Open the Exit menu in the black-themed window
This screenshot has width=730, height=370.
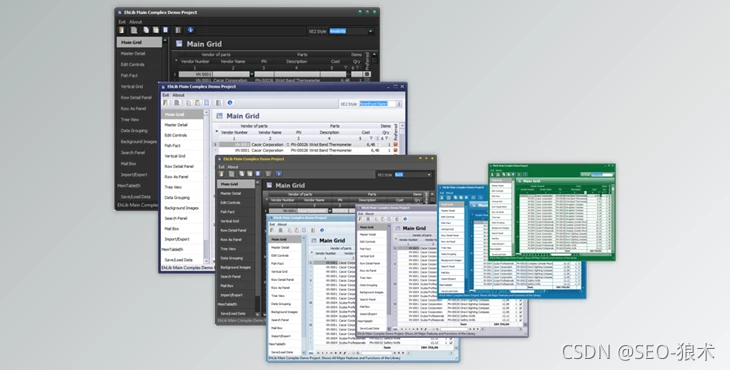pyautogui.click(x=122, y=22)
